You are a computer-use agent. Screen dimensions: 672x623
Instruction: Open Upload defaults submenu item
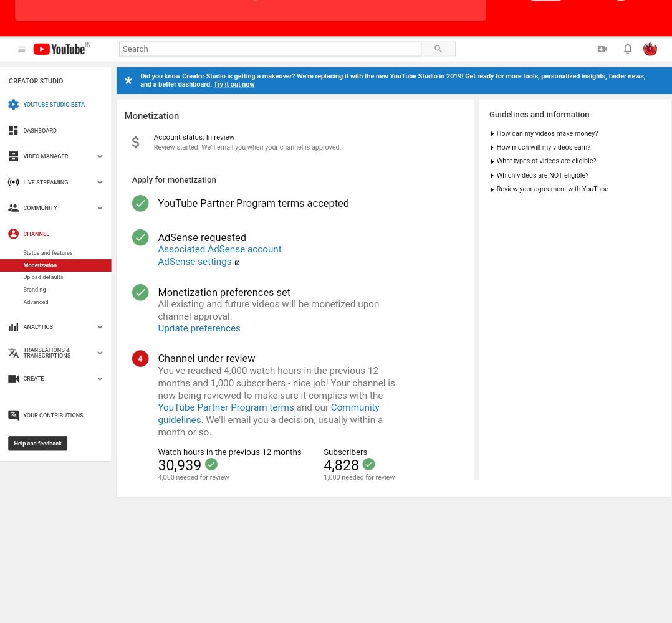43,277
